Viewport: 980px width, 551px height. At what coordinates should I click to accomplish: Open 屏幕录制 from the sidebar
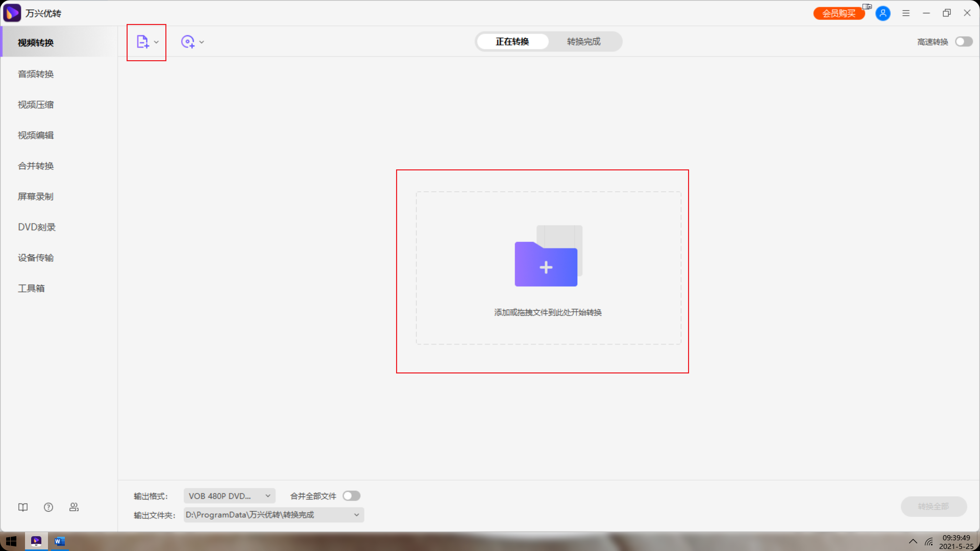coord(36,196)
